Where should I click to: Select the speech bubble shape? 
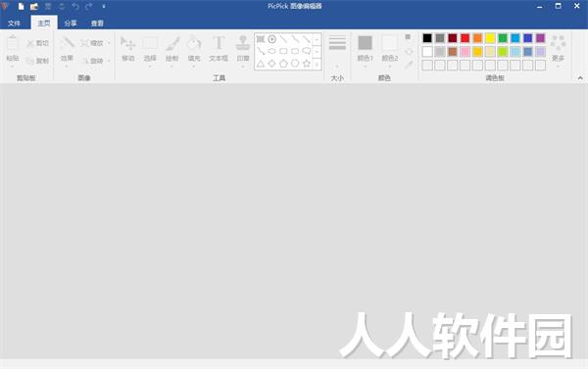[x=307, y=51]
